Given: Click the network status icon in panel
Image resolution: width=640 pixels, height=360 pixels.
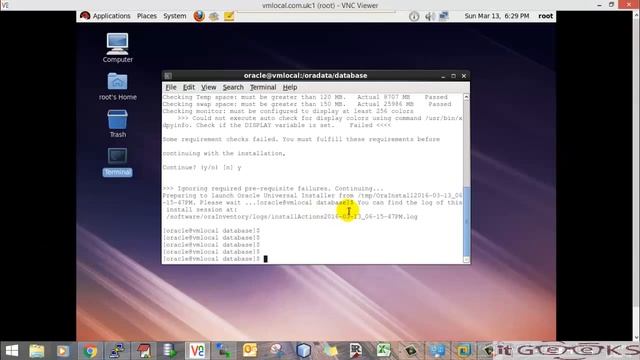Looking at the screenshot, I should (x=444, y=16).
